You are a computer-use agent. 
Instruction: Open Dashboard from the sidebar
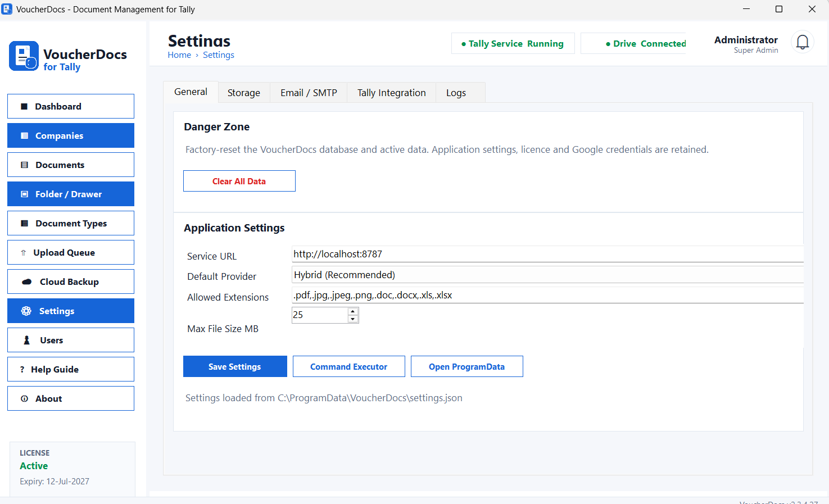pos(71,106)
